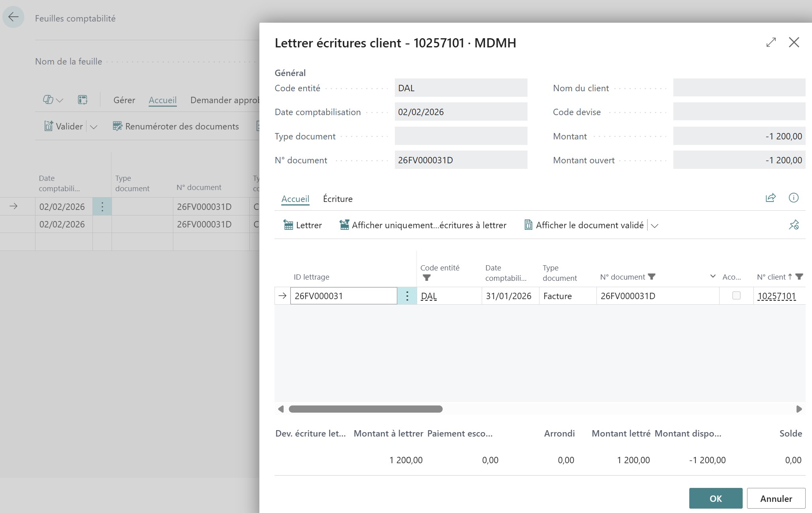Expand the dialog to full screen

(x=771, y=42)
